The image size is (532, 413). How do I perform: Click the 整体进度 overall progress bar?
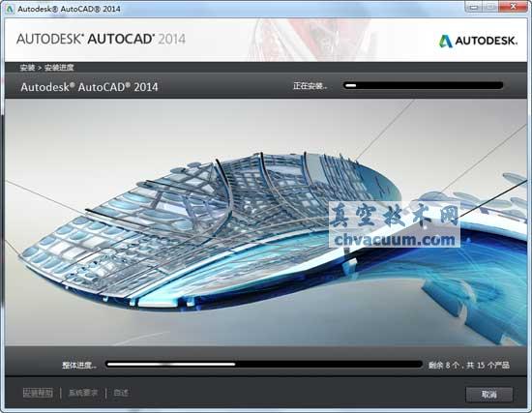(x=264, y=365)
